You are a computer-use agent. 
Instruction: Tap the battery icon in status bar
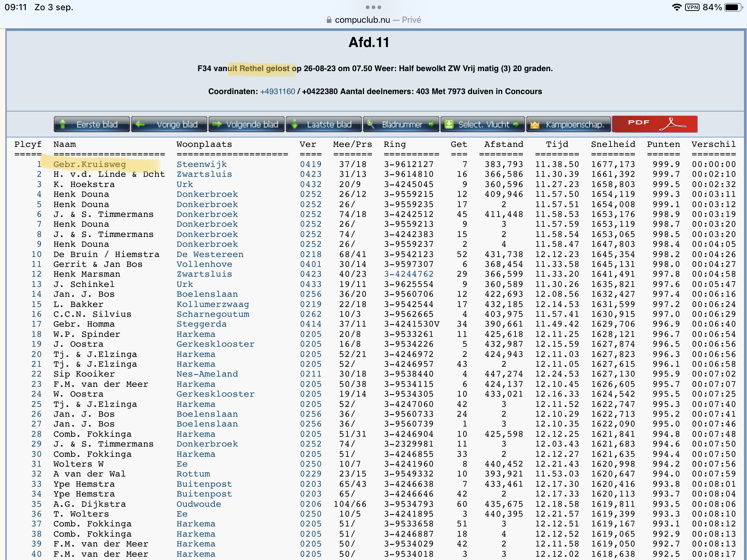(733, 7)
